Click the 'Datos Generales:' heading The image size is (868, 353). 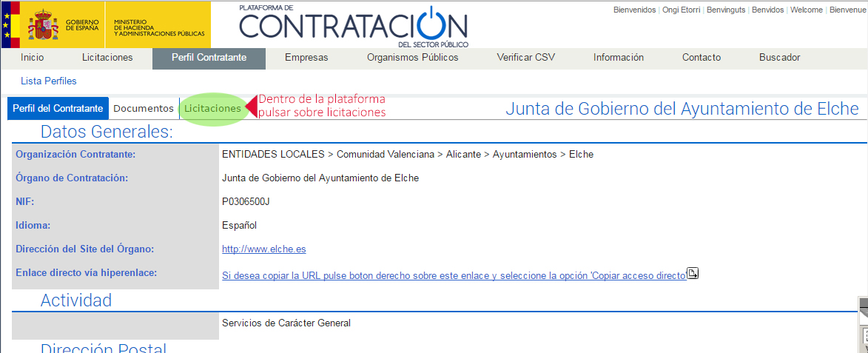coord(107,132)
